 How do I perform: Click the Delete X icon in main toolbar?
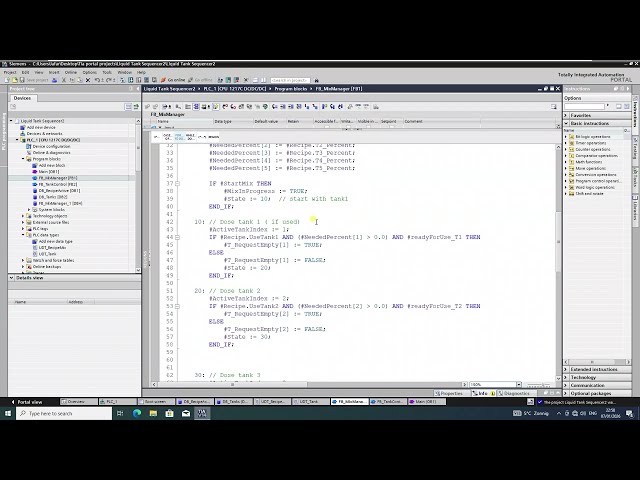click(88, 80)
